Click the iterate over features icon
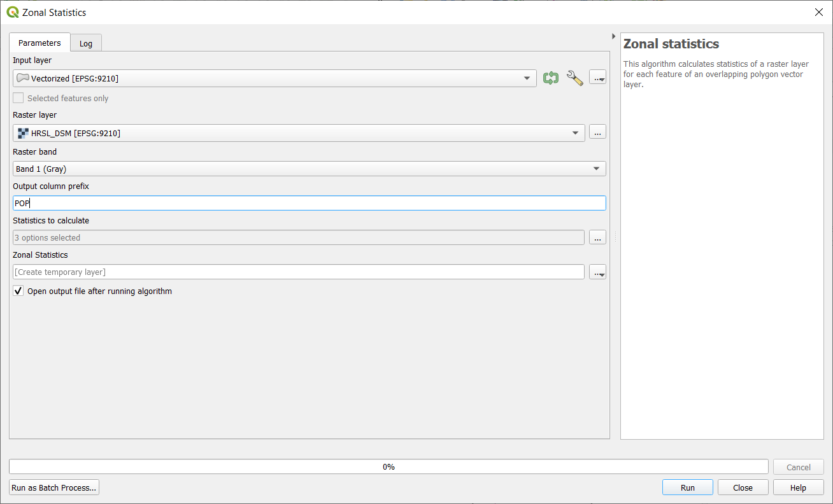 (551, 78)
